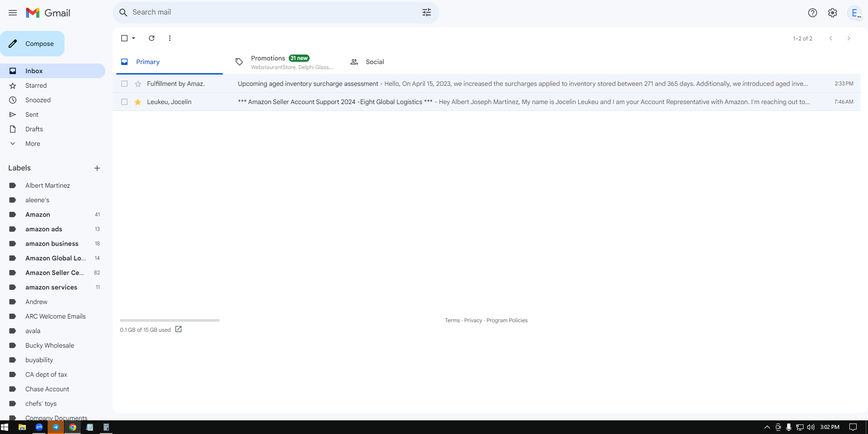Open the Amazon label
Screen dimensions: 868x434
point(53,215)
